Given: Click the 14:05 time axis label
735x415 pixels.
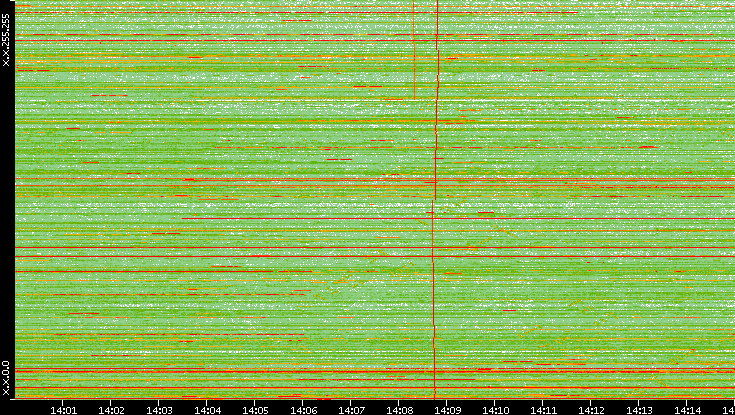Looking at the screenshot, I should click(255, 410).
